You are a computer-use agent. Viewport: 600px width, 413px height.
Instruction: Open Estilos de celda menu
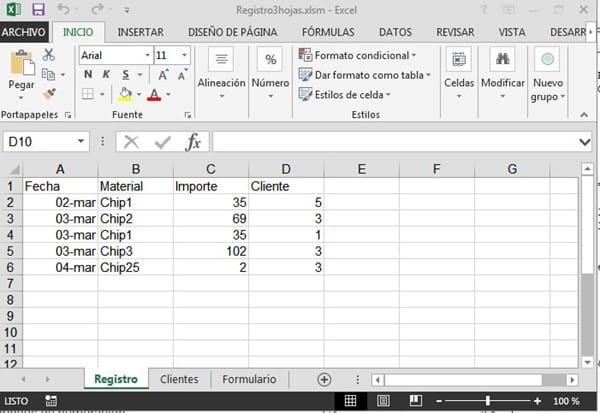[344, 95]
